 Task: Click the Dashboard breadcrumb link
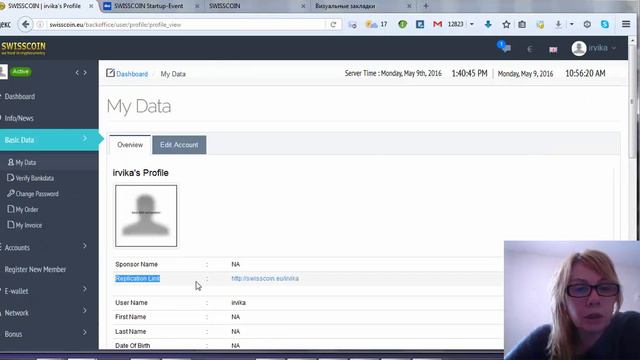pos(132,74)
